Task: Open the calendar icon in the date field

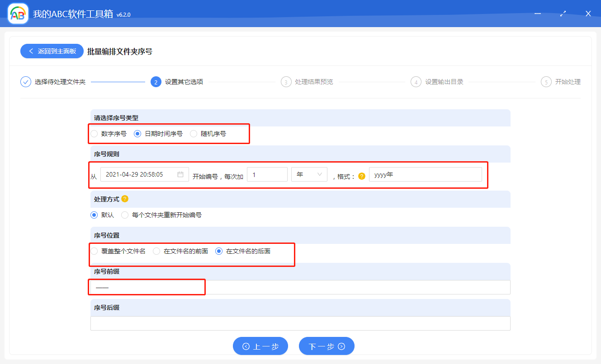Action: [x=181, y=174]
